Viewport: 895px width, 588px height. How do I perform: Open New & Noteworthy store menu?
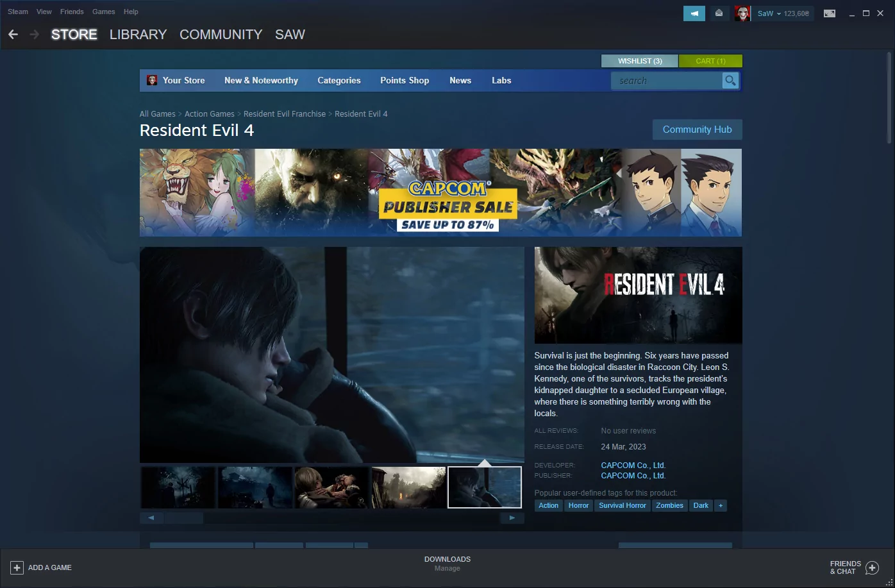tap(261, 80)
